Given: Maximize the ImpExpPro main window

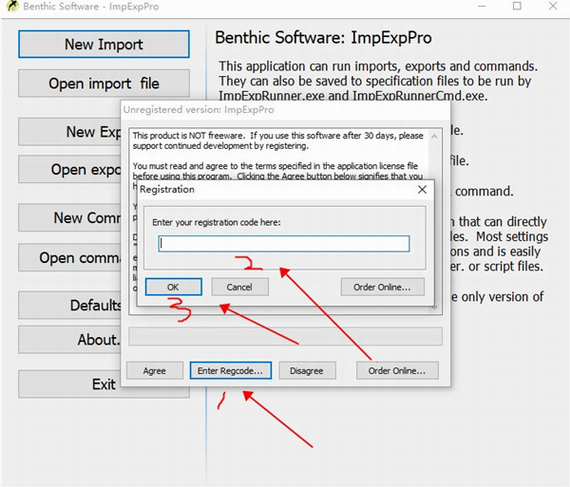Looking at the screenshot, I should tap(517, 6).
